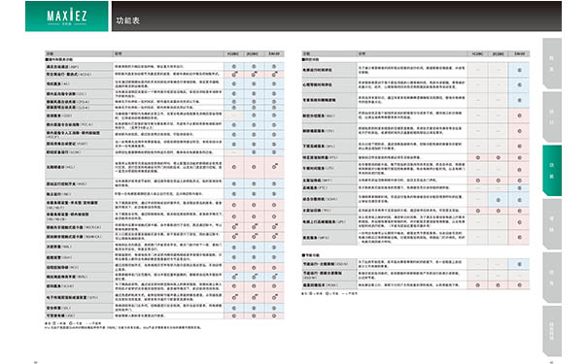Click the footnote line under the left table legend
This screenshot has height=364, width=588.
pos(123,327)
